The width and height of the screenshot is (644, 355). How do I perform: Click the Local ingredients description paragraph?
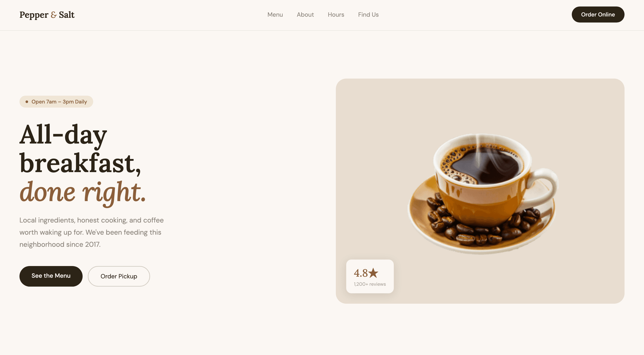pos(91,232)
